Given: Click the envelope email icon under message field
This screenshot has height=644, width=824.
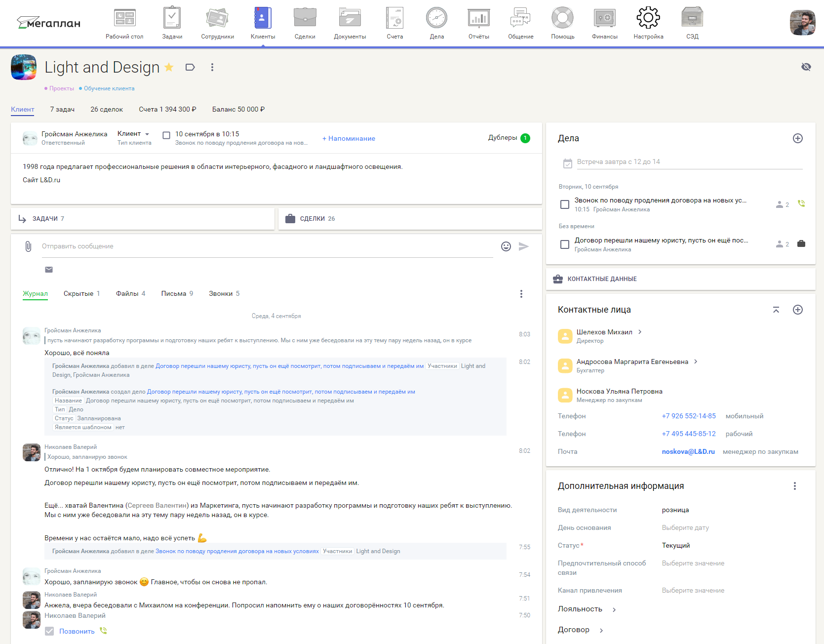Looking at the screenshot, I should pyautogui.click(x=49, y=270).
